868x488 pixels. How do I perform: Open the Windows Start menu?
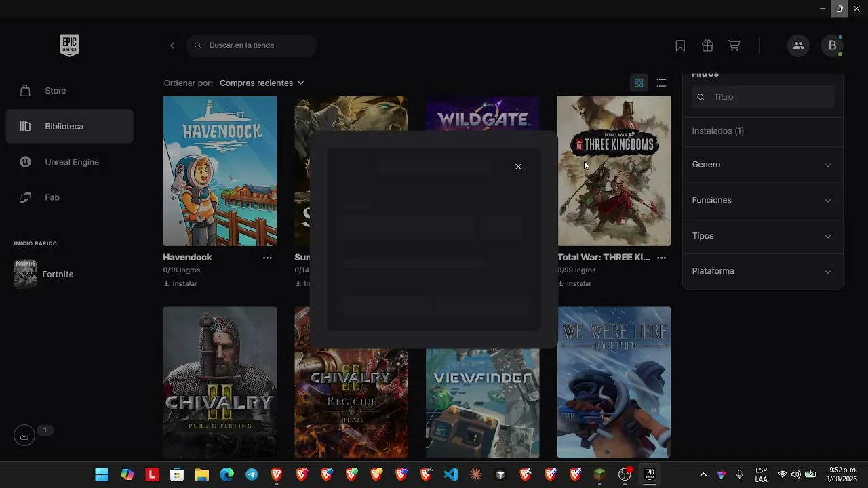point(102,474)
